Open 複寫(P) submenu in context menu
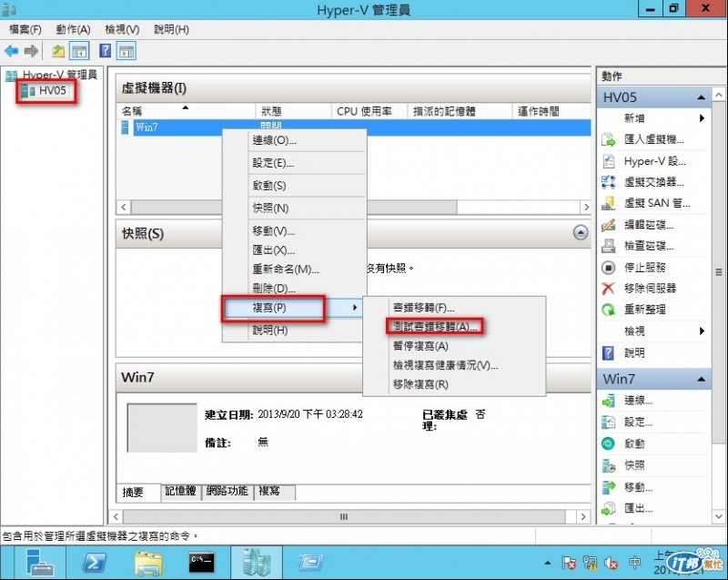Screen dimensions: 728x580 point(293,308)
